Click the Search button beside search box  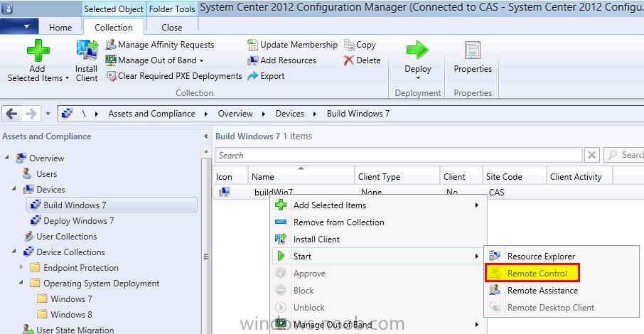pyautogui.click(x=623, y=155)
